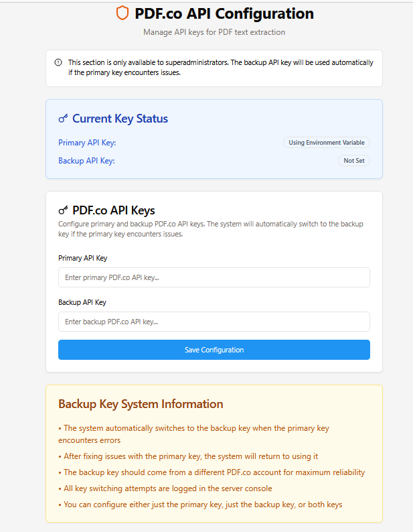Image resolution: width=413 pixels, height=532 pixels.
Task: Click the Current Key Status heading text
Action: (x=120, y=119)
